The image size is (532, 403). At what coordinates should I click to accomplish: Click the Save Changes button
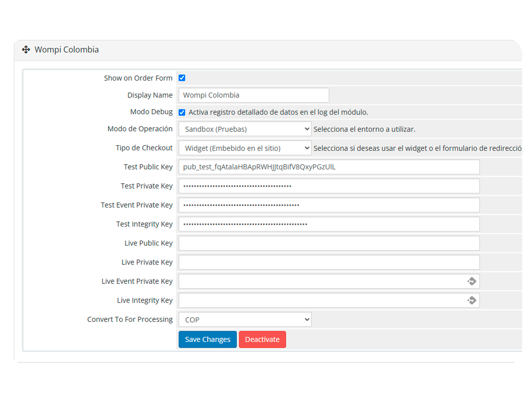[207, 339]
